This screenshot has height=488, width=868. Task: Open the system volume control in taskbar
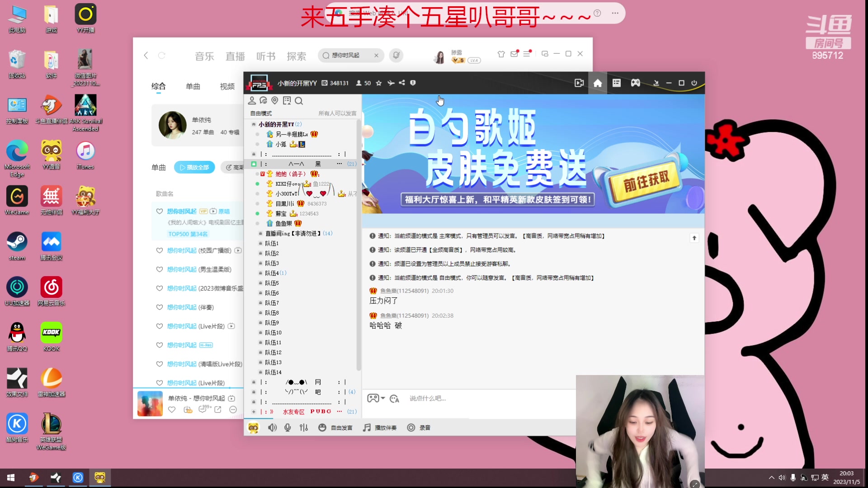pos(782,477)
